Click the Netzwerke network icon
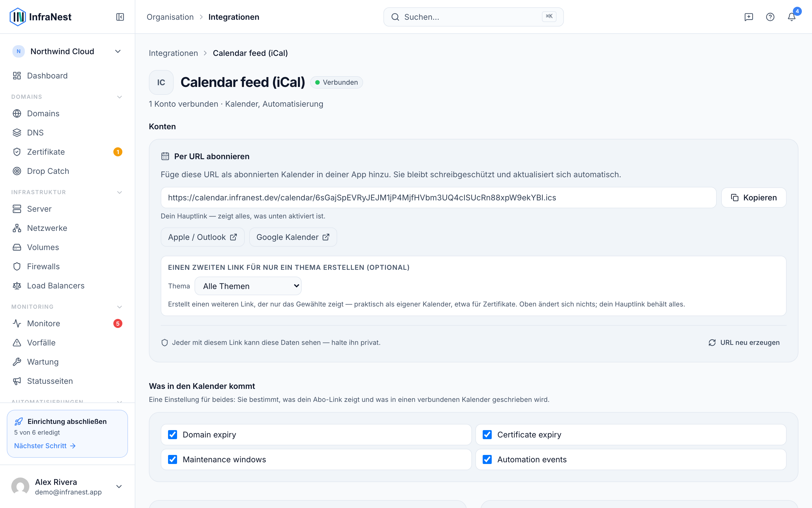 click(17, 228)
